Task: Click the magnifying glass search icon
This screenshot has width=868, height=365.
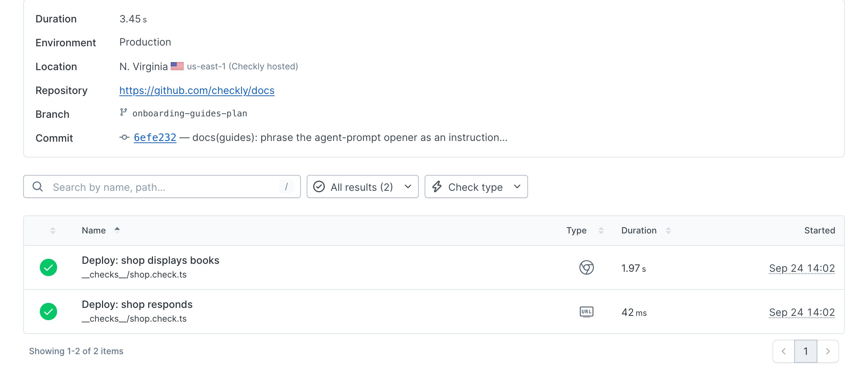Action: [38, 186]
